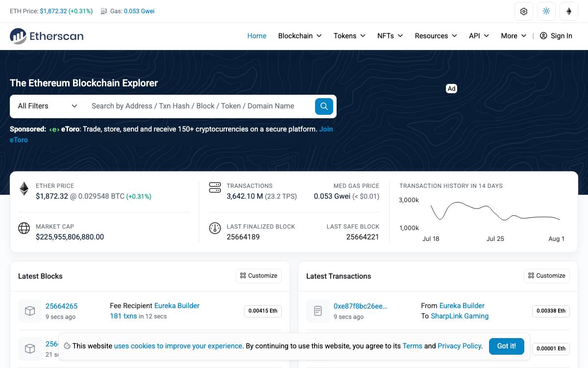Click the document icon beside 0xe87f8bc26ee
The height and width of the screenshot is (368, 588).
pos(318,311)
